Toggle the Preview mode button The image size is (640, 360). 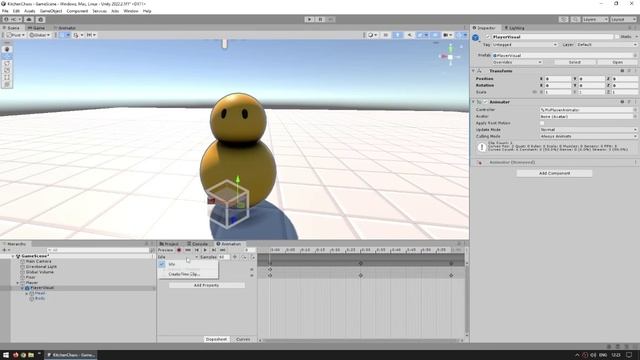click(x=166, y=250)
